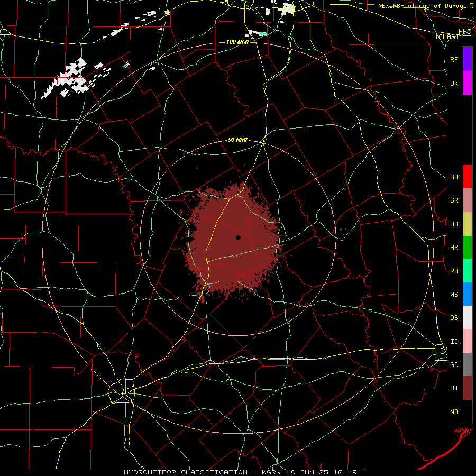Click the black radar site dot

pos(239,237)
